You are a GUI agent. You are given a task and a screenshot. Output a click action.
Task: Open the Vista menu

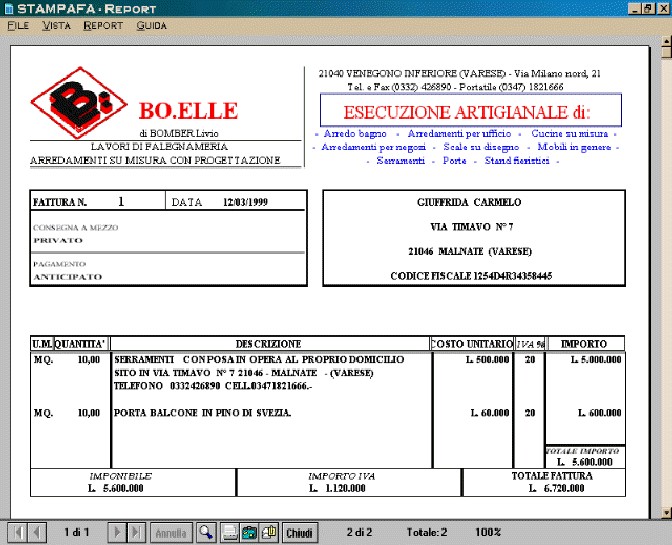(x=56, y=25)
